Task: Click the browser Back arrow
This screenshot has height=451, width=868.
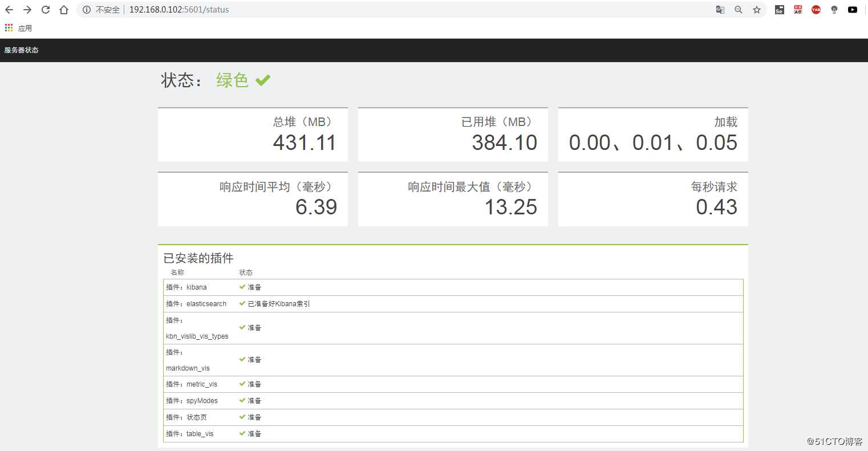Action: [9, 10]
